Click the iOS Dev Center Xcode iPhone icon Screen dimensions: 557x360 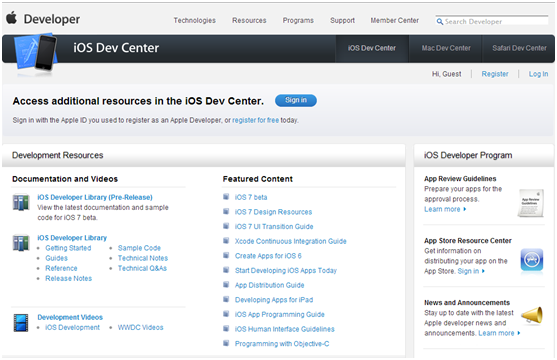coord(36,53)
